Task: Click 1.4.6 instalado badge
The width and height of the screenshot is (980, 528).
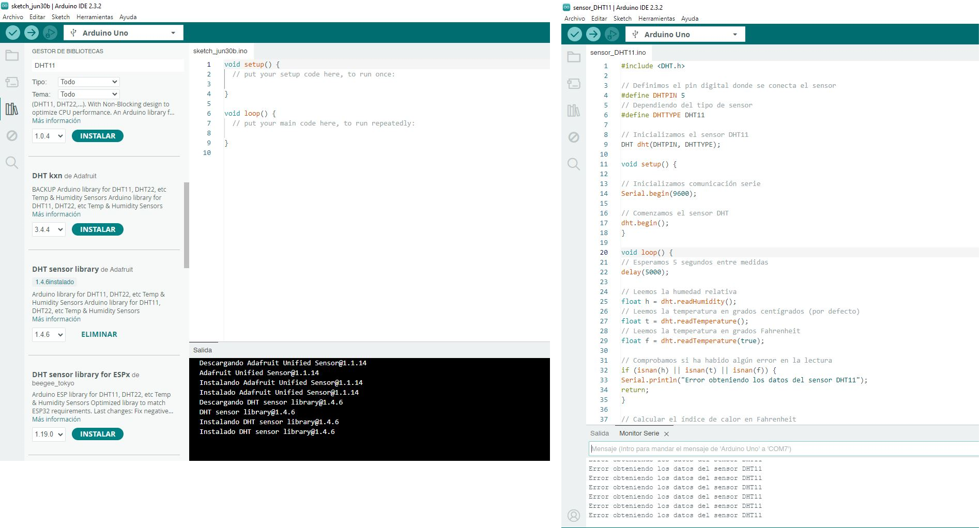Action: point(55,282)
